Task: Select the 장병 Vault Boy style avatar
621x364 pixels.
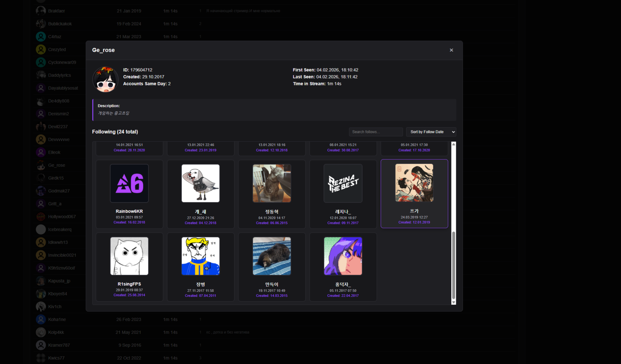Action: [x=201, y=256]
